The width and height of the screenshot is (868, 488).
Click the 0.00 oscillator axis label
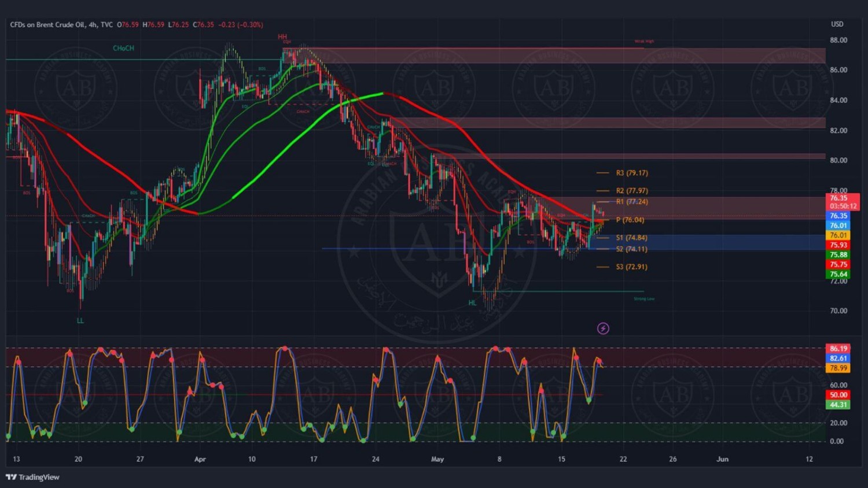(837, 442)
